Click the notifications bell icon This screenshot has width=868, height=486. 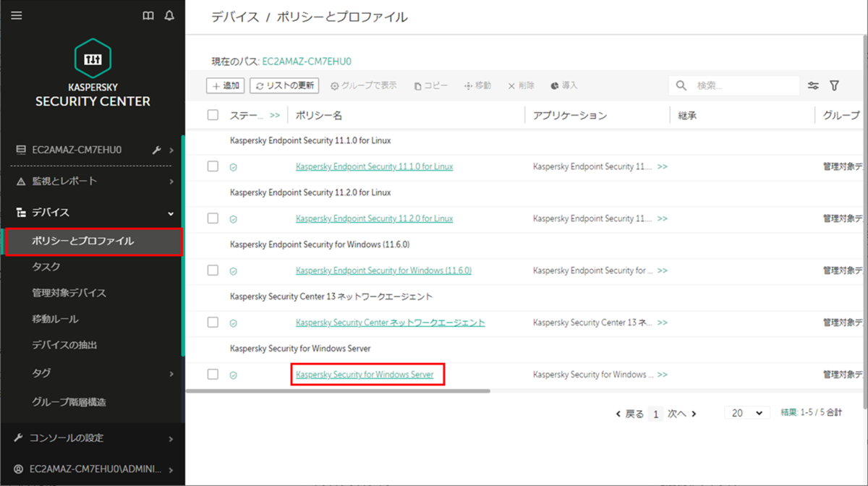[x=169, y=15]
